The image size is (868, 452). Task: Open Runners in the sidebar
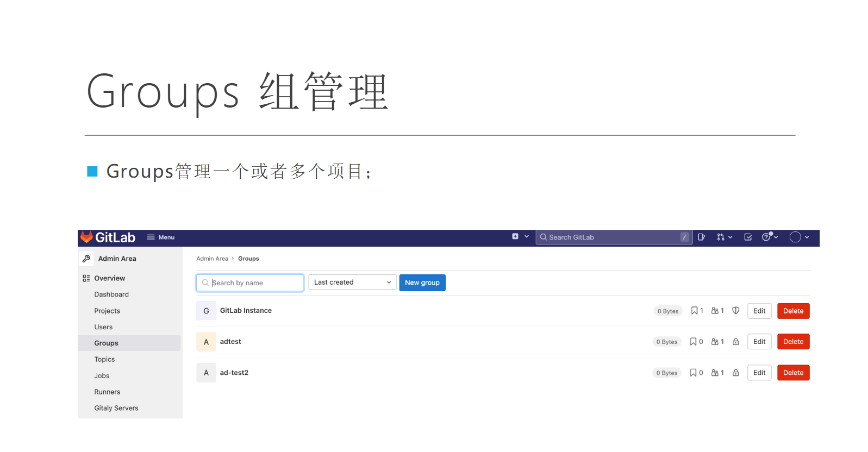click(107, 392)
